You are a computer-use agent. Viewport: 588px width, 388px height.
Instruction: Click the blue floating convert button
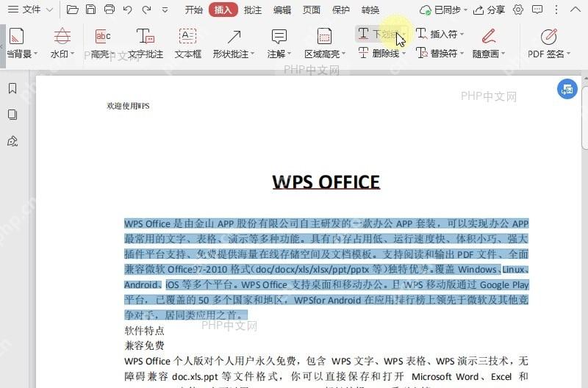(567, 89)
